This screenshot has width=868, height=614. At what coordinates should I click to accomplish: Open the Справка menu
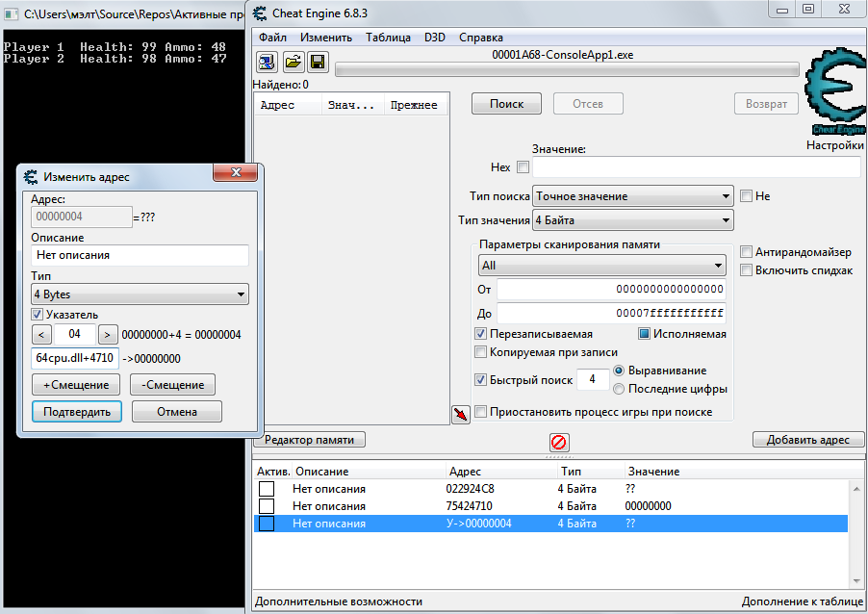click(x=480, y=38)
